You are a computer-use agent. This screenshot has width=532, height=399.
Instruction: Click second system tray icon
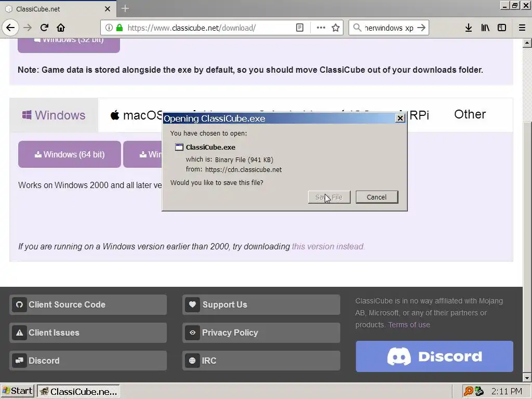(478, 391)
